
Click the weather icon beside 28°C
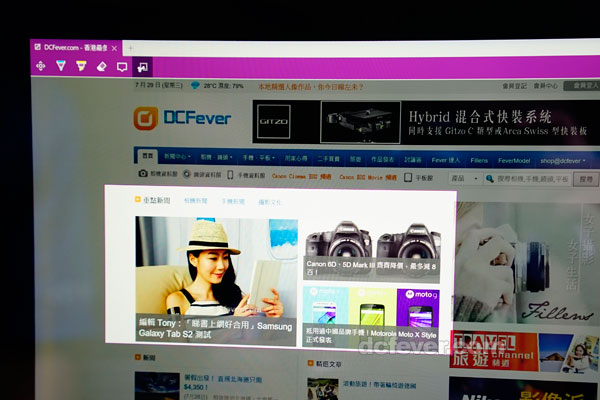[x=195, y=85]
